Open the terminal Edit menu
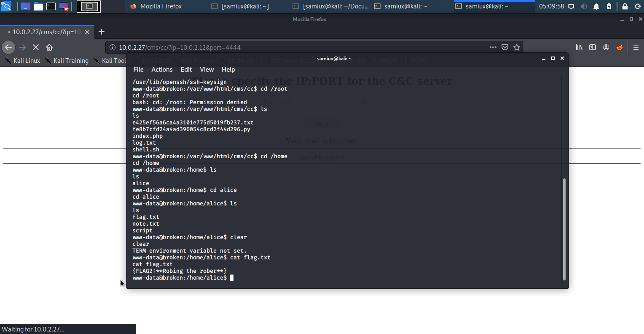The width and height of the screenshot is (644, 334). coord(186,70)
